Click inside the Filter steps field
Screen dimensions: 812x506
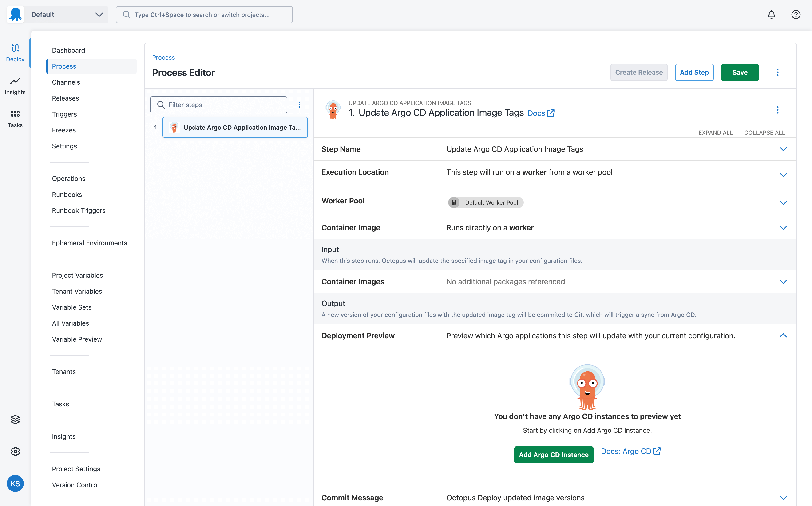pyautogui.click(x=218, y=104)
